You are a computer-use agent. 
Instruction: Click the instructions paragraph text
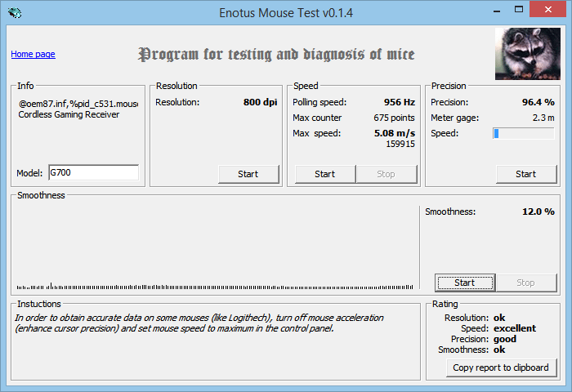199,323
